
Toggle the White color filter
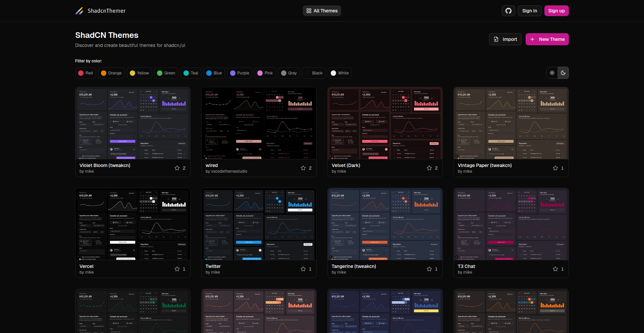(340, 73)
